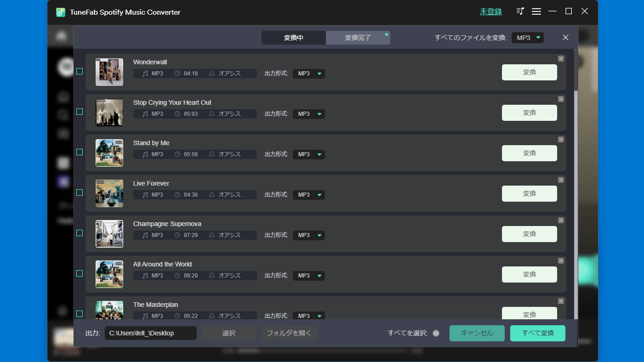The width and height of the screenshot is (644, 362).
Task: Convert Stop Crying Your Heart Out
Action: [x=530, y=113]
